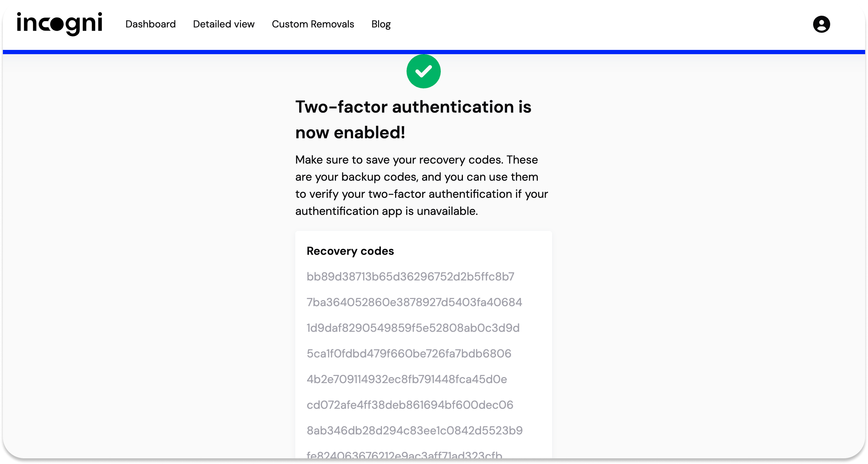868x464 pixels.
Task: Click the save recovery codes description paragraph
Action: [422, 185]
